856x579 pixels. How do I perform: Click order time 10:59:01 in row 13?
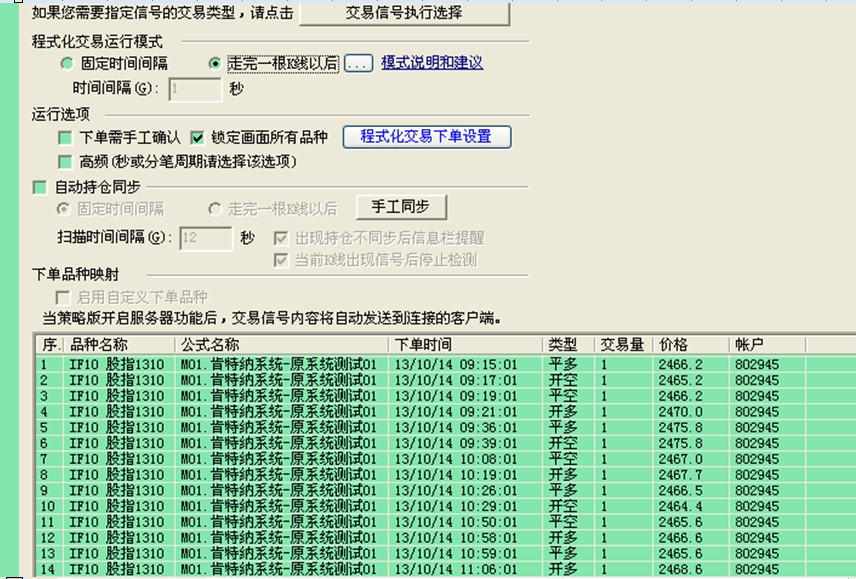coord(455,554)
